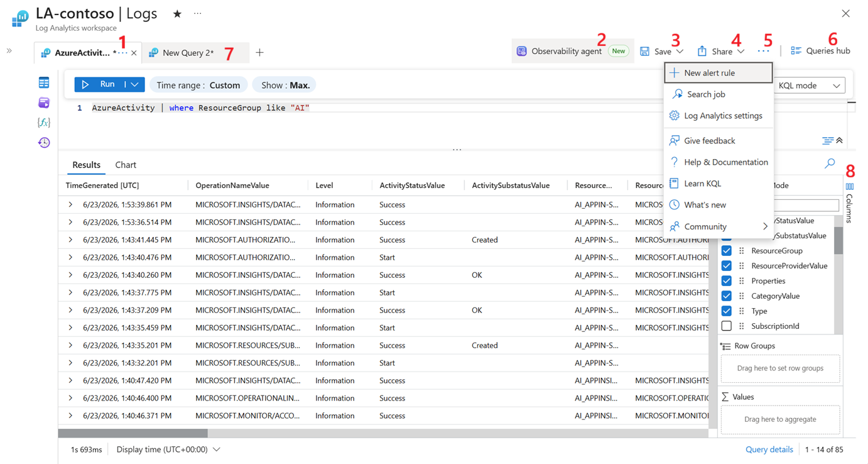Expand the left sidebar with double chevrons
Image resolution: width=868 pixels, height=464 pixels.
click(x=9, y=51)
